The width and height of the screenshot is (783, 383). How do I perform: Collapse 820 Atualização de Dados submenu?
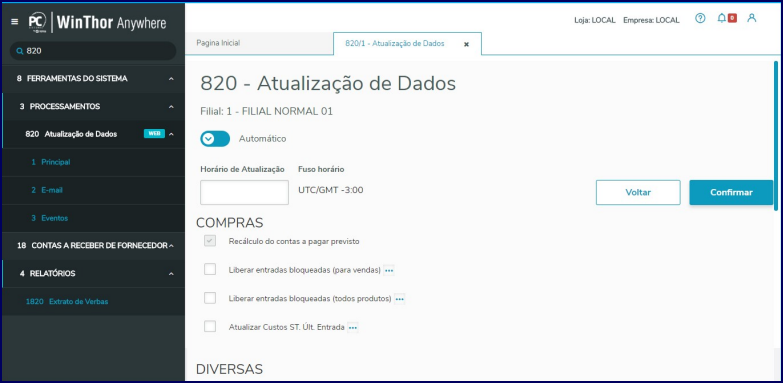tap(171, 134)
